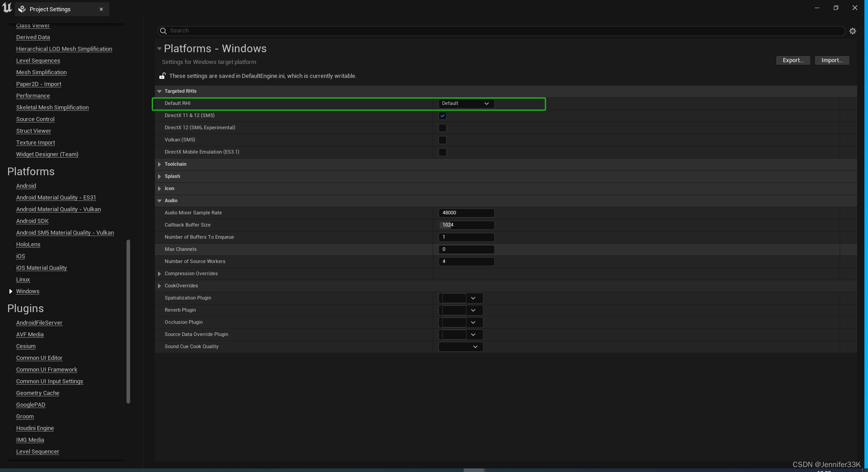
Task: Enable DirectX Mobile Emulation (ES3.1) checkbox
Action: [443, 152]
